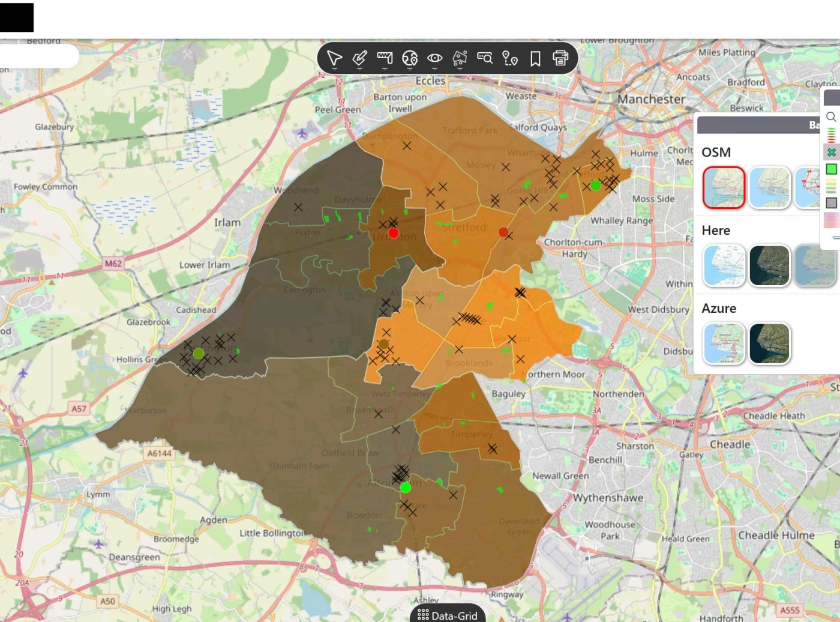This screenshot has width=840, height=622.
Task: Expand the Data-Grid panel at bottom
Action: coord(448,615)
